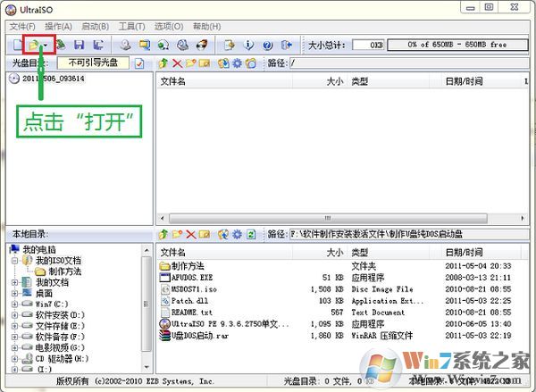Click the Save floppy disk toolbar icon
The width and height of the screenshot is (536, 392).
(x=79, y=44)
